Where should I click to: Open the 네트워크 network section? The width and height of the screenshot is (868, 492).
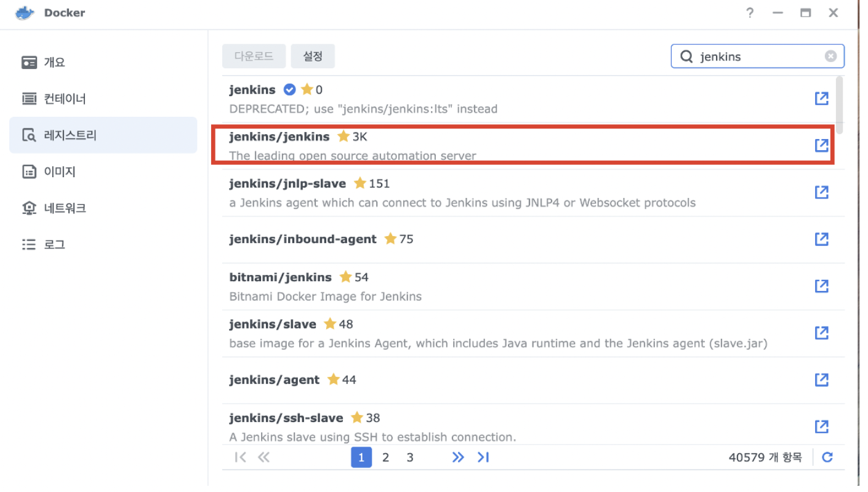coord(103,208)
